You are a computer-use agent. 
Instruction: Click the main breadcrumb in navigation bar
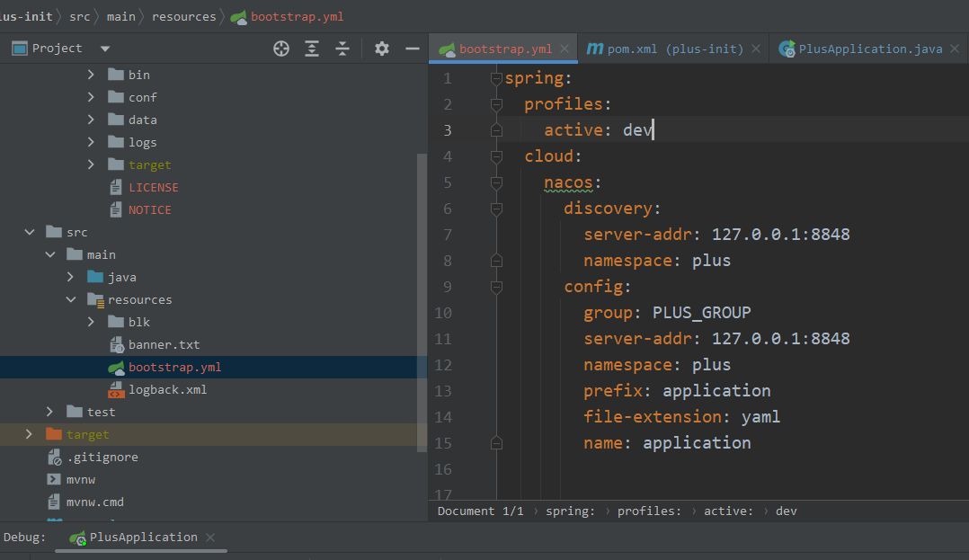[x=120, y=17]
